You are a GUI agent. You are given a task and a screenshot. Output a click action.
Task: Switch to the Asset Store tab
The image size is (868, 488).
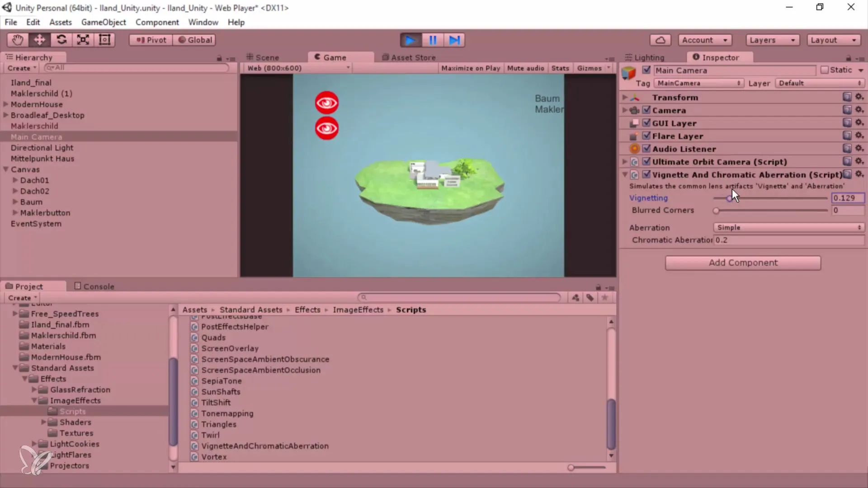pos(409,57)
